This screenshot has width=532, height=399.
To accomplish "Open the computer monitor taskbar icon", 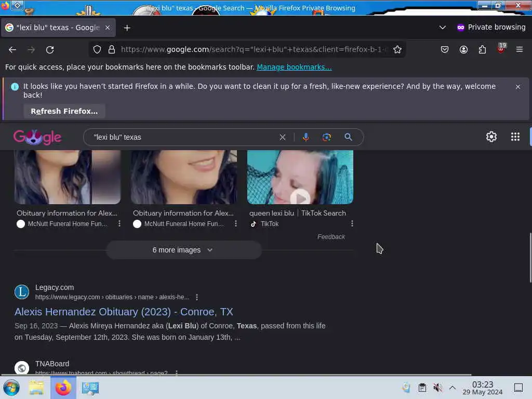I will [x=90, y=388].
